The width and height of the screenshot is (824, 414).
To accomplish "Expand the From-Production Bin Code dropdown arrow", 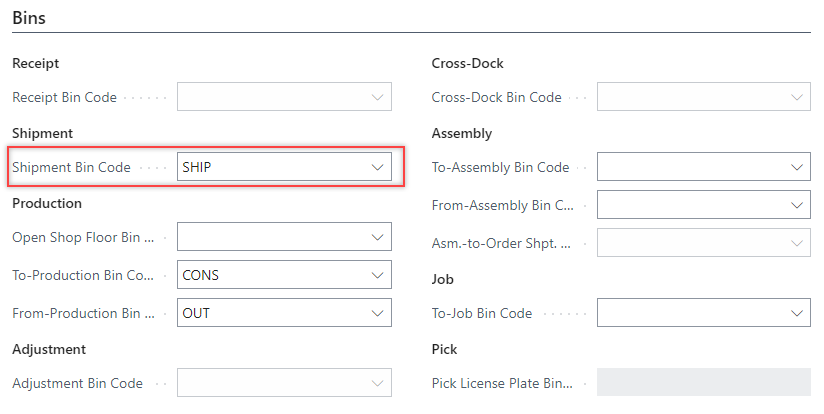I will point(377,313).
